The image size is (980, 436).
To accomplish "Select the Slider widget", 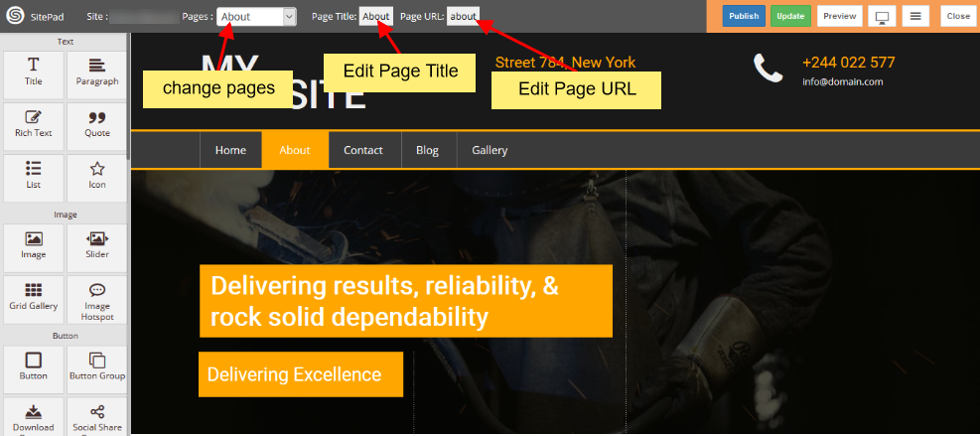I will click(96, 245).
